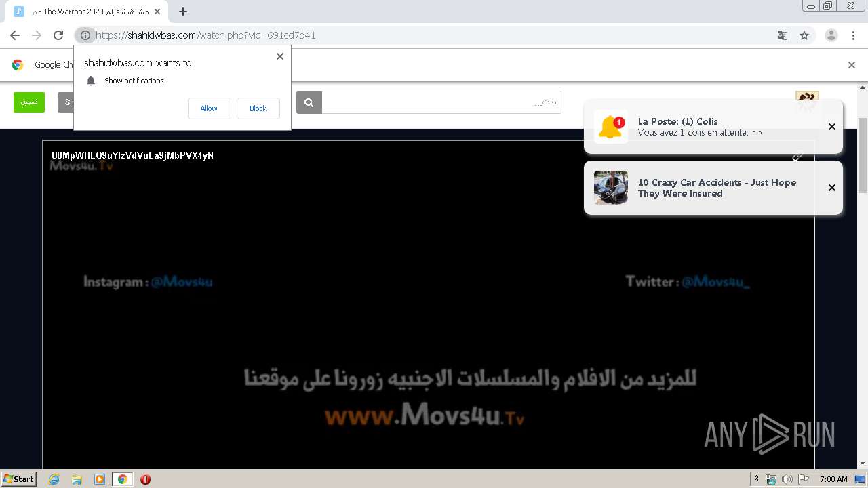Dismiss the shahidwbas.com notification prompt
Image resolution: width=868 pixels, height=488 pixels.
(x=280, y=56)
